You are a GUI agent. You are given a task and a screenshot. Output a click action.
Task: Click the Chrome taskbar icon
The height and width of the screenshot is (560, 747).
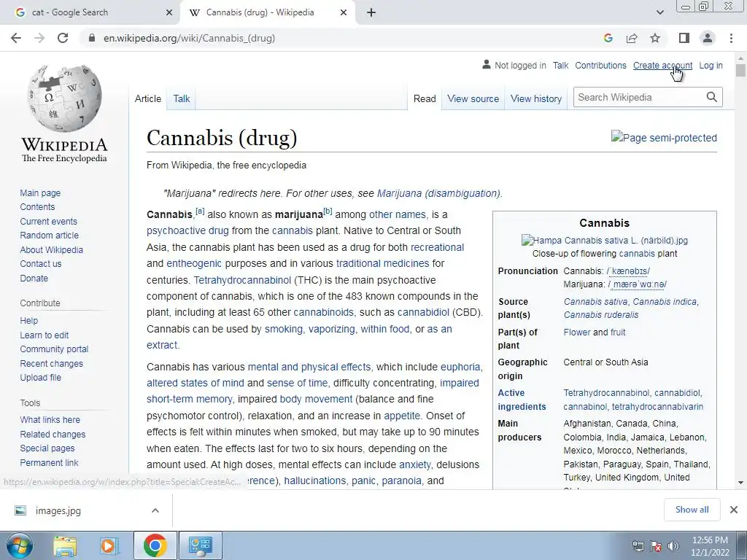pyautogui.click(x=155, y=545)
